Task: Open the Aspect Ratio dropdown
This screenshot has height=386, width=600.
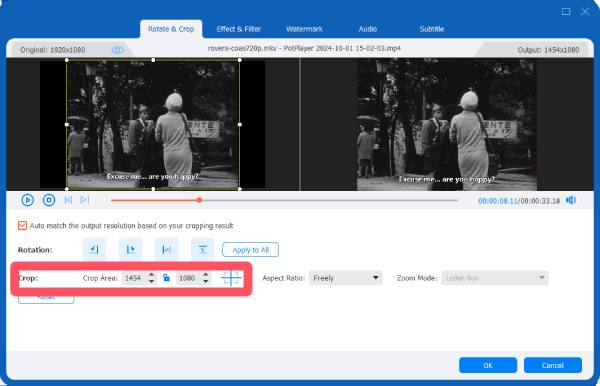Action: pyautogui.click(x=346, y=278)
